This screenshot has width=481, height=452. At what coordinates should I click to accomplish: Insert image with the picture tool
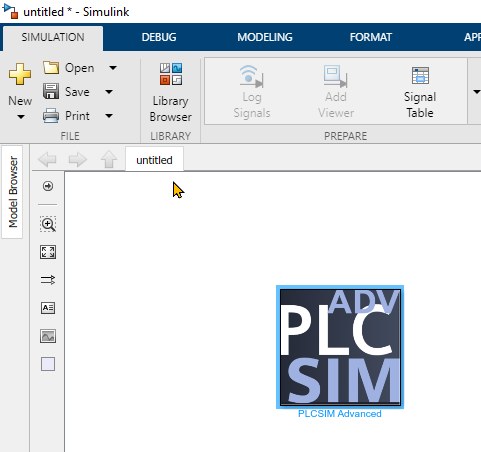point(48,336)
